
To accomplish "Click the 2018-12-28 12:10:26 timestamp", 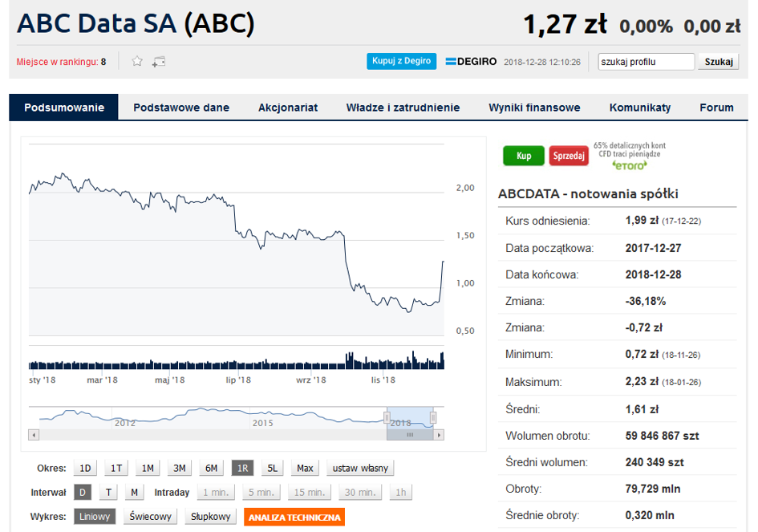I will point(542,62).
